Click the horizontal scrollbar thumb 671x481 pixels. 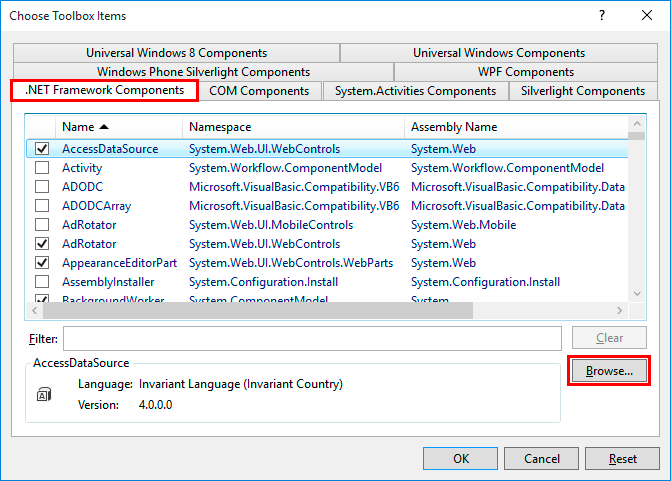pyautogui.click(x=258, y=310)
